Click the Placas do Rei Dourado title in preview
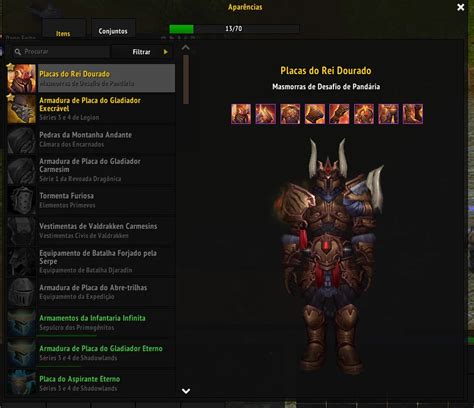 [x=326, y=71]
